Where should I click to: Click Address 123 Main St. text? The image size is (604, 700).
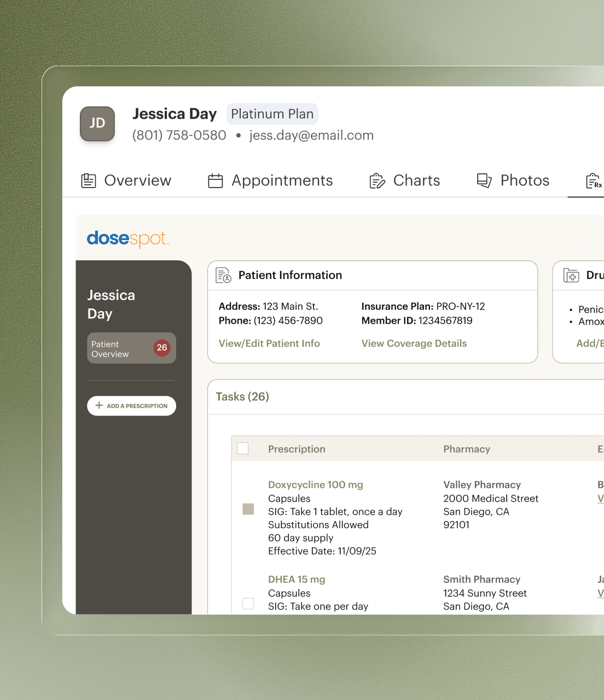(x=269, y=306)
